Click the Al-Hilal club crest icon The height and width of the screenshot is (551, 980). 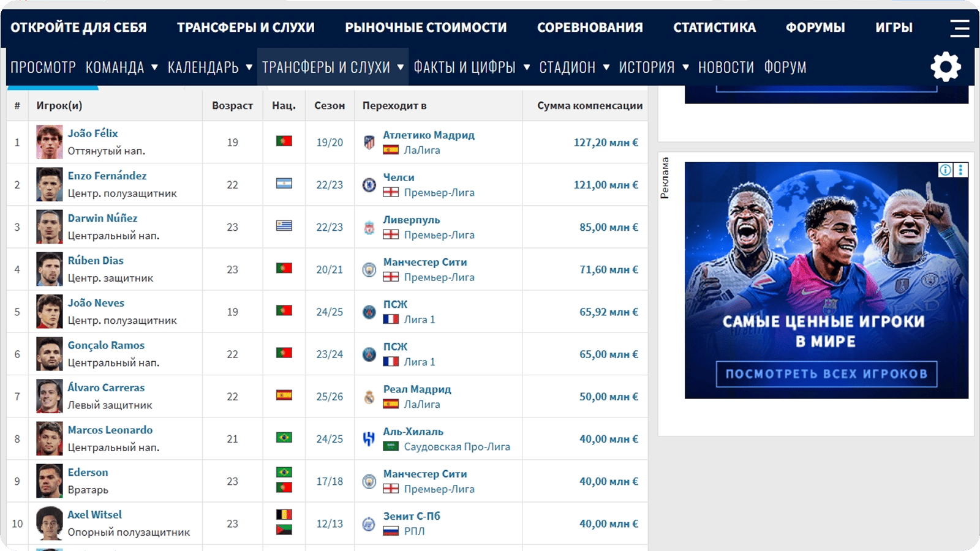tap(369, 439)
